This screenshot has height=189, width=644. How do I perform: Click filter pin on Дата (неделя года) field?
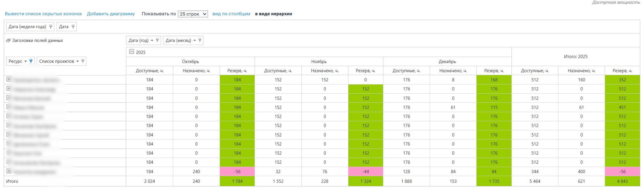(x=51, y=27)
